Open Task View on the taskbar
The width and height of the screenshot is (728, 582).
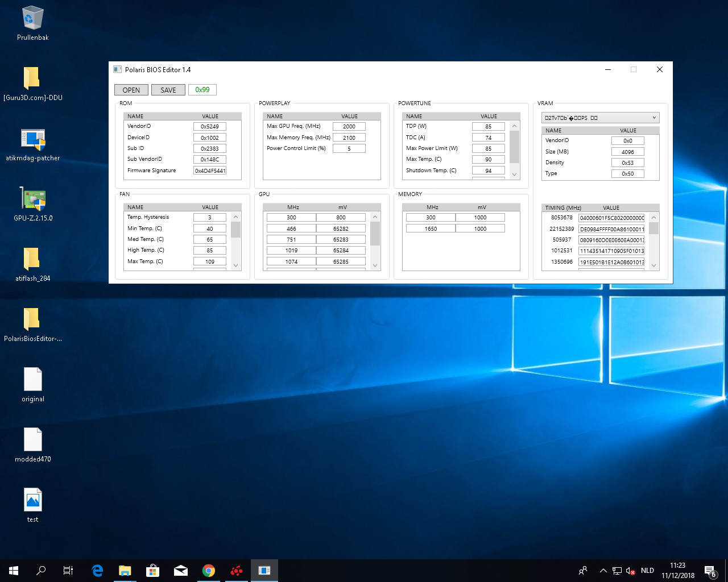pos(68,571)
